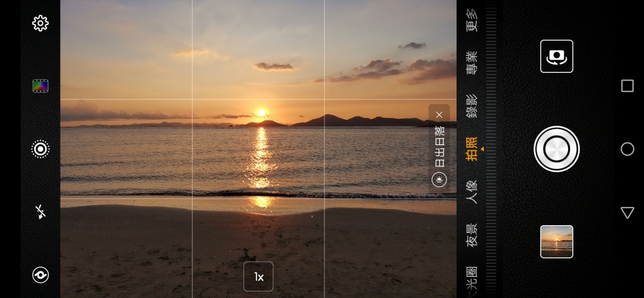Open the last photo gallery thumbnail
Image resolution: width=644 pixels, height=298 pixels.
click(556, 242)
